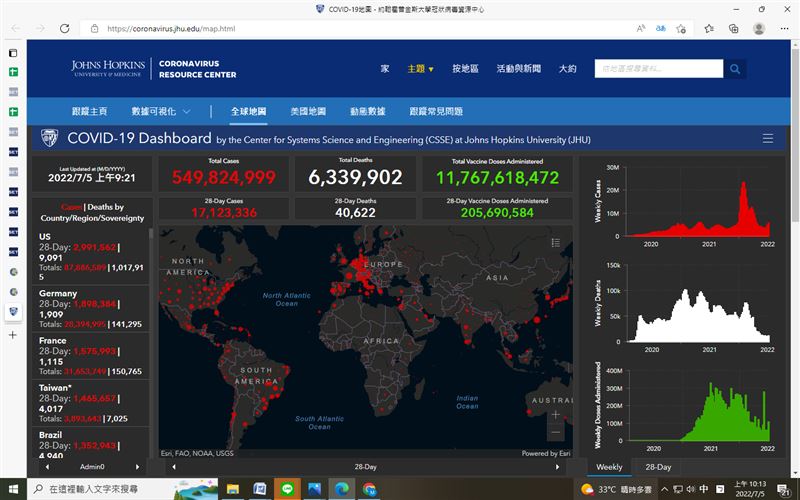Click the Windows taskbar search box
Viewport: 800px width, 500px height.
(122, 489)
